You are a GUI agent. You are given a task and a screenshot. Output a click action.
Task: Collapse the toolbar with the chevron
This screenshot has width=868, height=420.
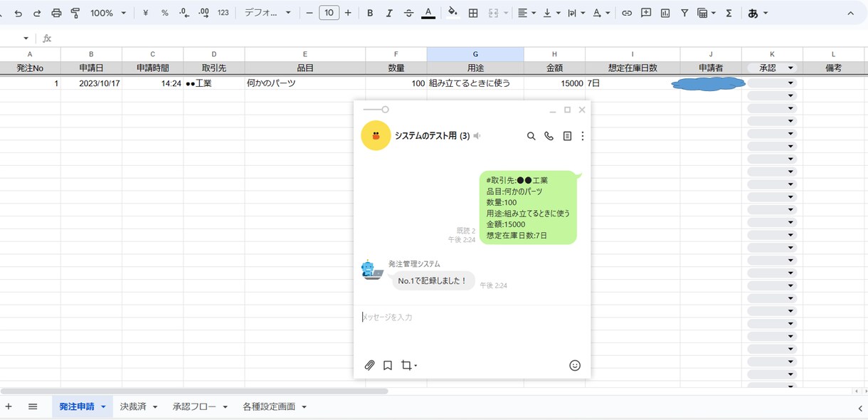click(851, 13)
